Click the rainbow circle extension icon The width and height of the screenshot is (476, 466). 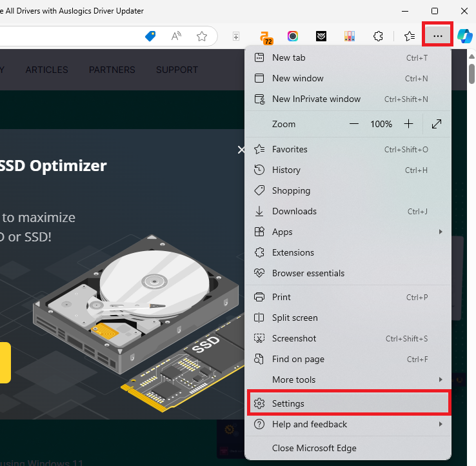click(x=293, y=36)
